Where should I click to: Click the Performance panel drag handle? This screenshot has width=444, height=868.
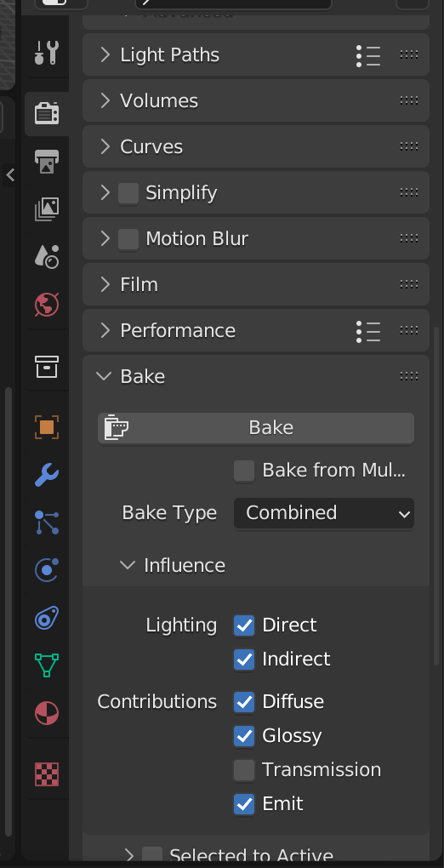(x=408, y=330)
